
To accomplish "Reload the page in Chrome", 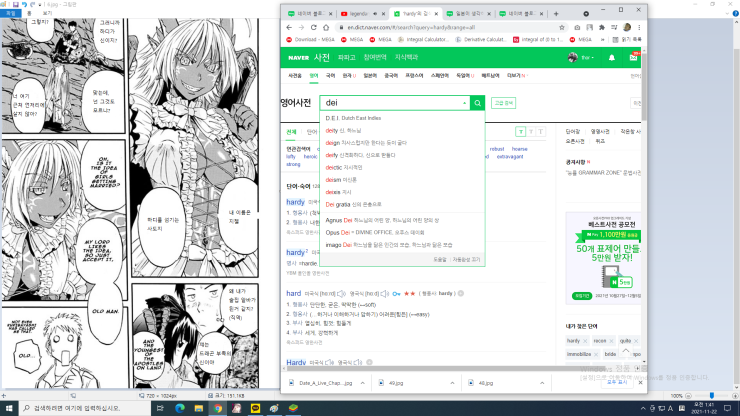I will pyautogui.click(x=313, y=27).
